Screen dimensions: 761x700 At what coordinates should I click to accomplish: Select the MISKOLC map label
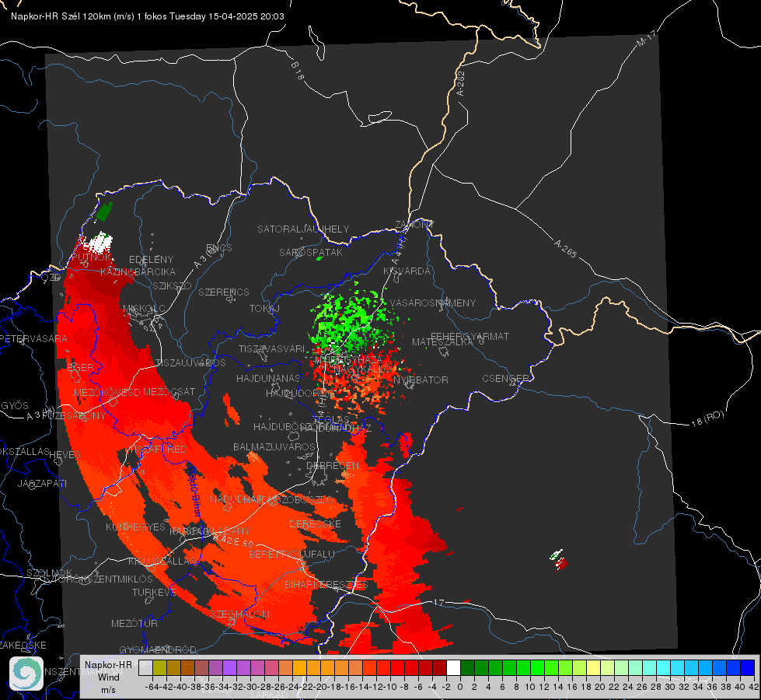click(x=144, y=309)
